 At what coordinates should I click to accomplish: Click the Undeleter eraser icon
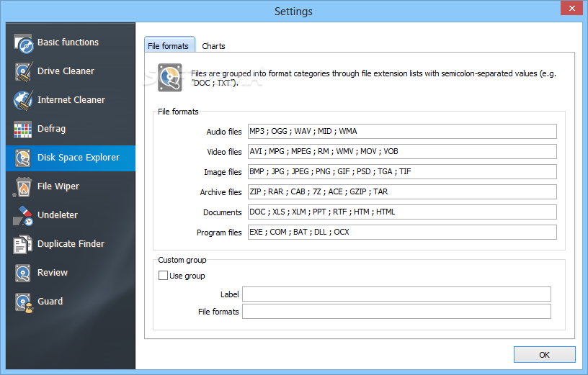coord(23,215)
